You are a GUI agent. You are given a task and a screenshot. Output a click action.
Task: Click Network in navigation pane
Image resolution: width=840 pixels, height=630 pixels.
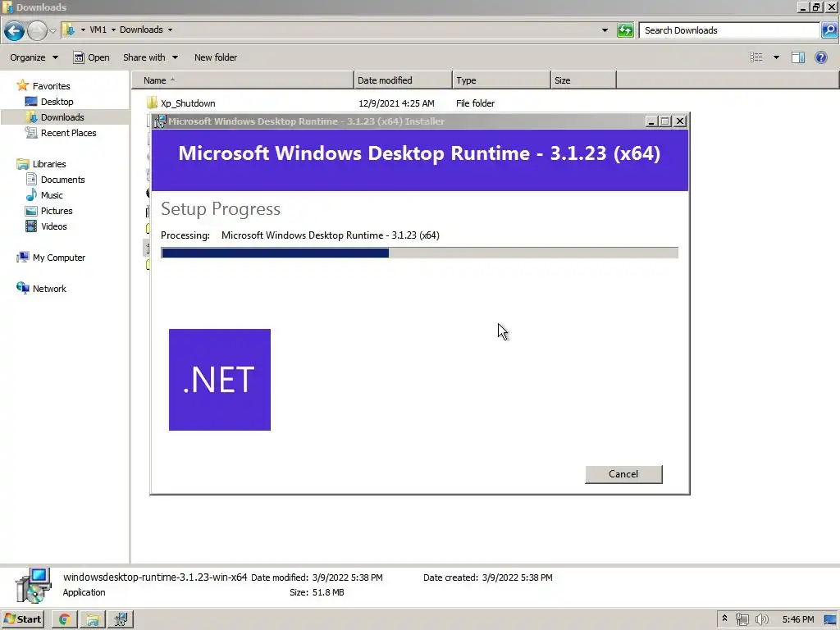pos(49,289)
